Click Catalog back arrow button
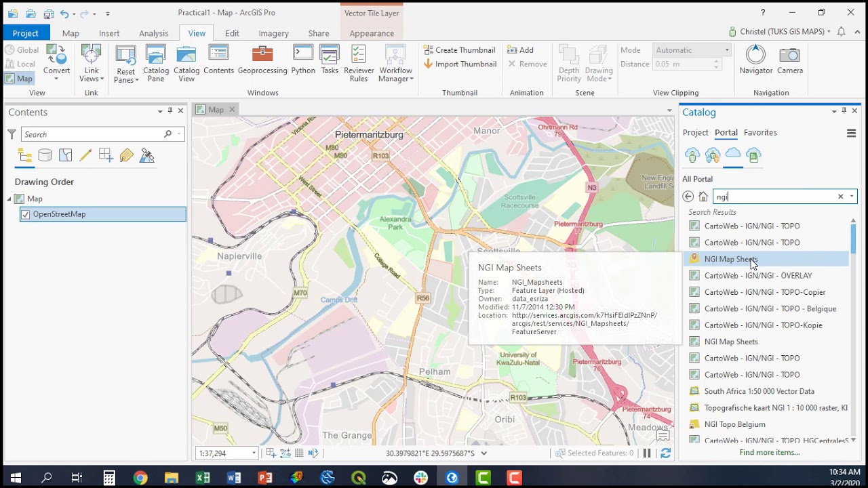This screenshot has height=488, width=868. 688,197
